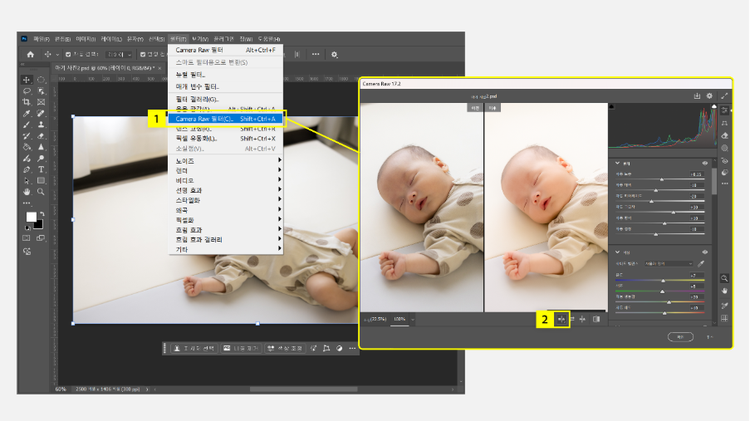This screenshot has height=421, width=750.
Task: Open the Camera Raw zoom level dropdown
Action: [413, 319]
